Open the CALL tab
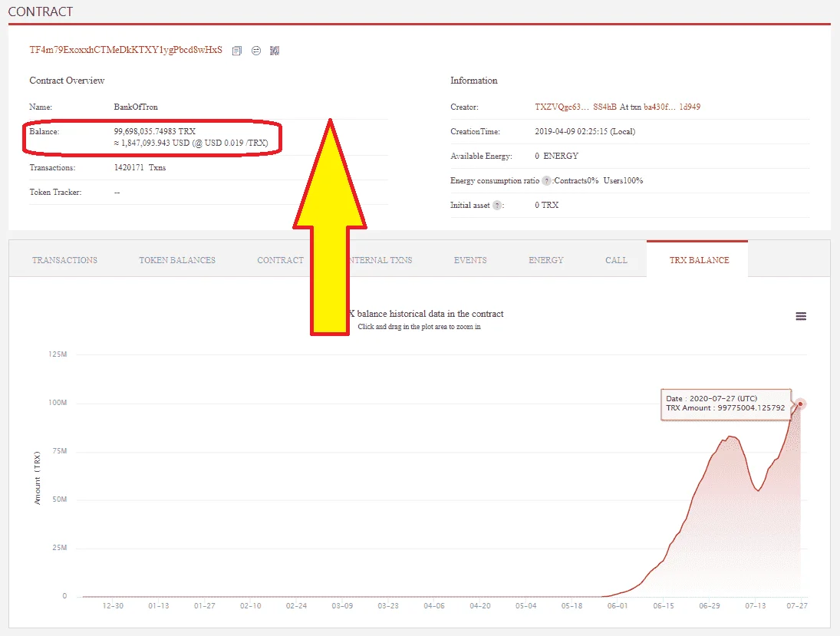Image resolution: width=840 pixels, height=636 pixels. tap(616, 260)
